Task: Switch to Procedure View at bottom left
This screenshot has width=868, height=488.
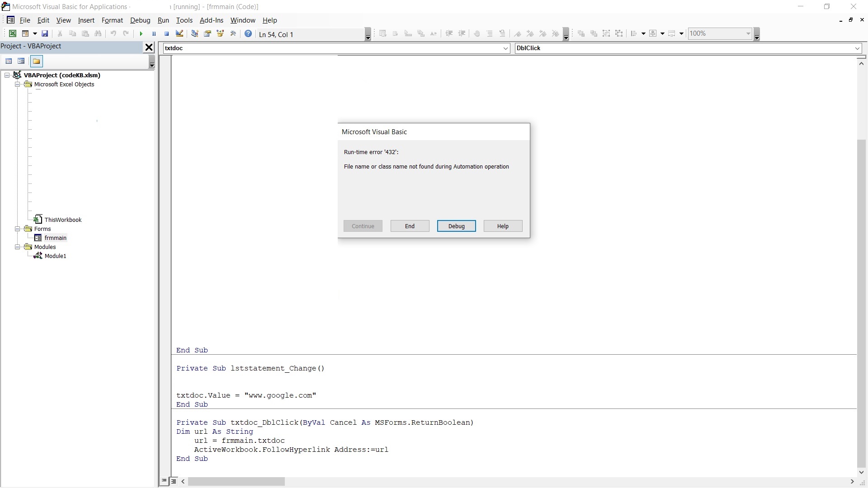Action: click(164, 481)
